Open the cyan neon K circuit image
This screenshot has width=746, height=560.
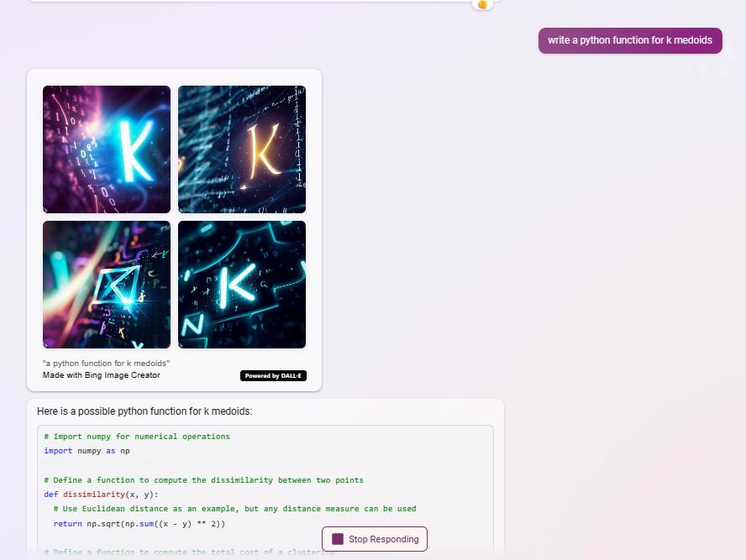242,285
